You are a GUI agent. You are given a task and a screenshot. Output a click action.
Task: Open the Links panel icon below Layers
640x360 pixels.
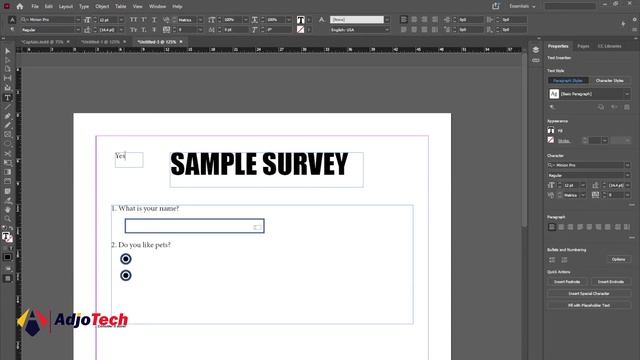(x=536, y=60)
